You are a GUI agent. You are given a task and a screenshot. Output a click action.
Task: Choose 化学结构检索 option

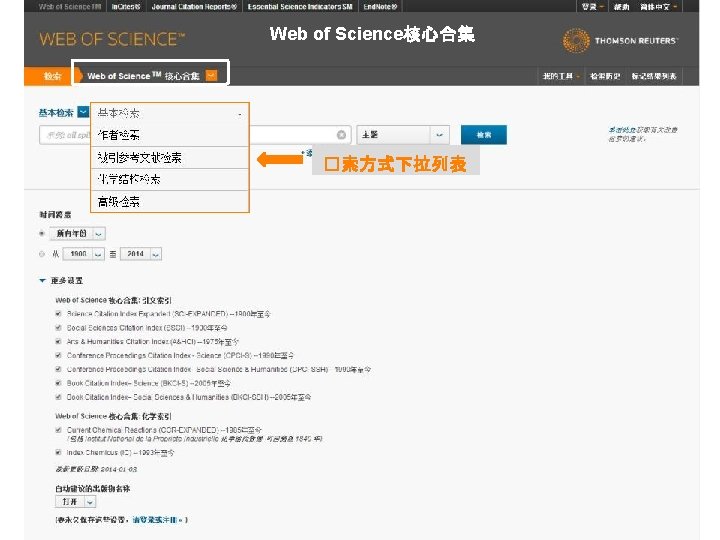click(170, 180)
